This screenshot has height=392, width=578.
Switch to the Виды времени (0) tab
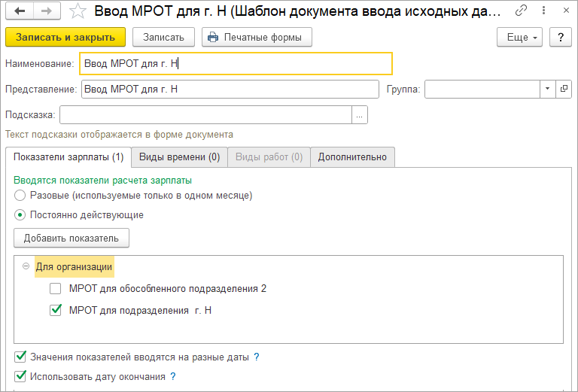coord(180,157)
